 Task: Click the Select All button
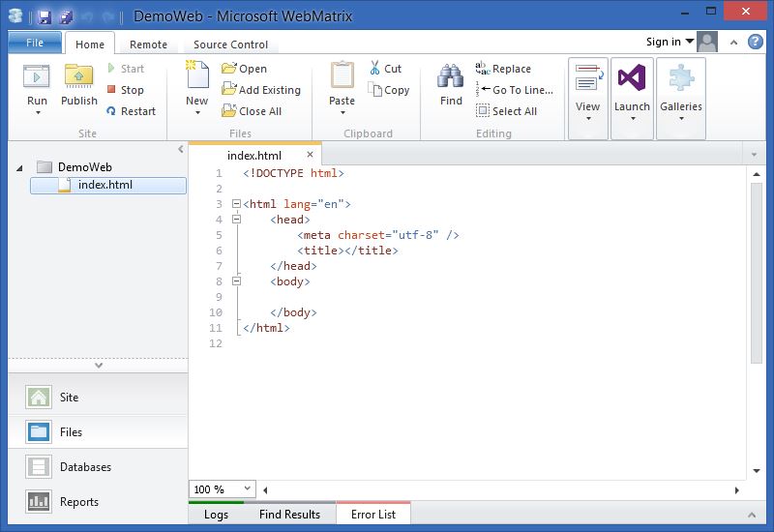pyautogui.click(x=506, y=111)
